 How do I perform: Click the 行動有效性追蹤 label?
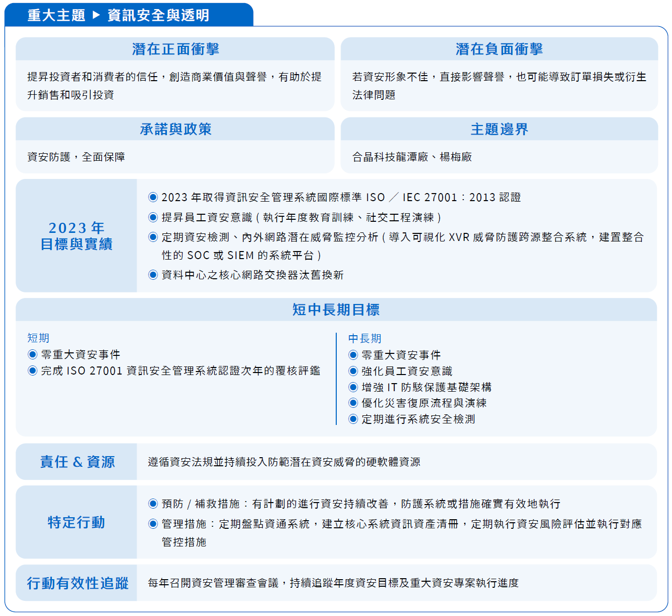click(78, 583)
